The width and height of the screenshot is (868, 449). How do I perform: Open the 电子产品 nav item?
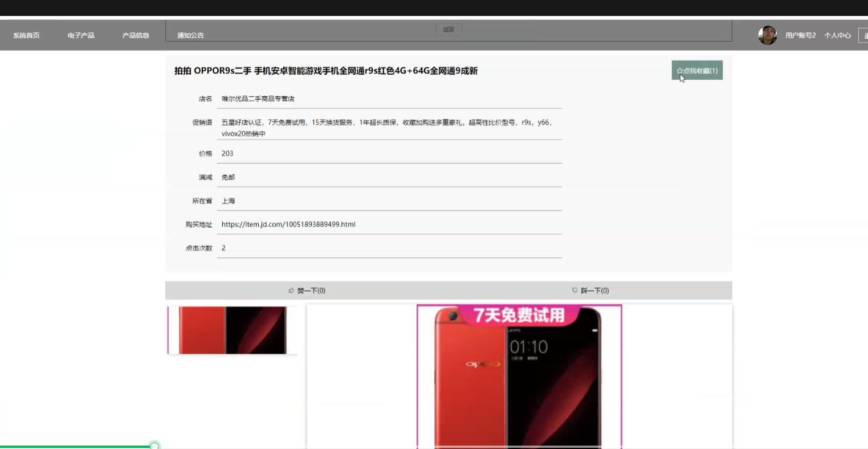tap(81, 35)
